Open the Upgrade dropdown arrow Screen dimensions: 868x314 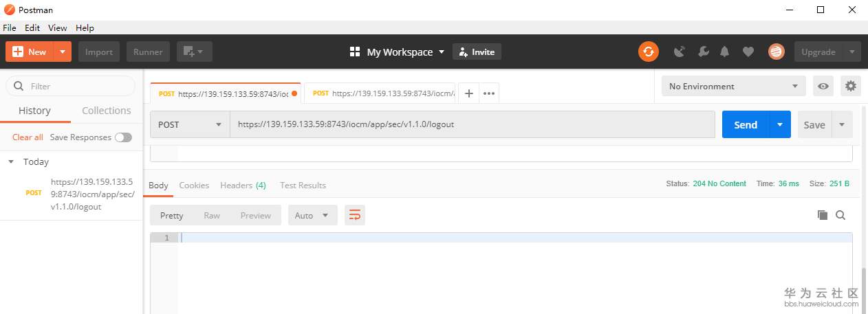852,52
